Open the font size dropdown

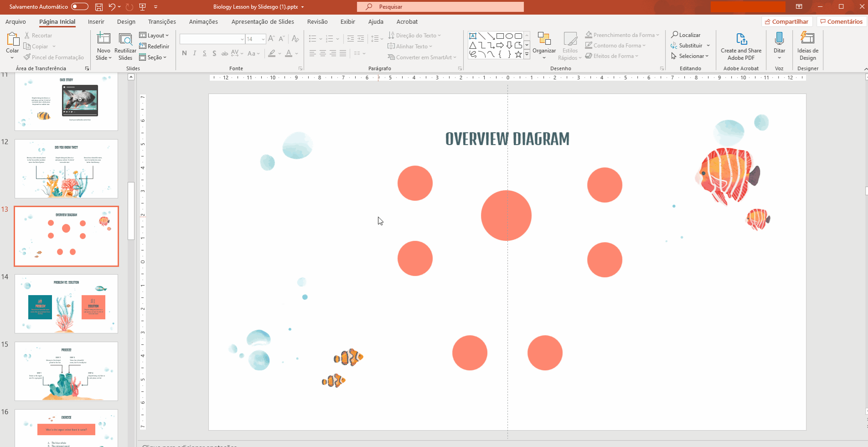pyautogui.click(x=263, y=39)
